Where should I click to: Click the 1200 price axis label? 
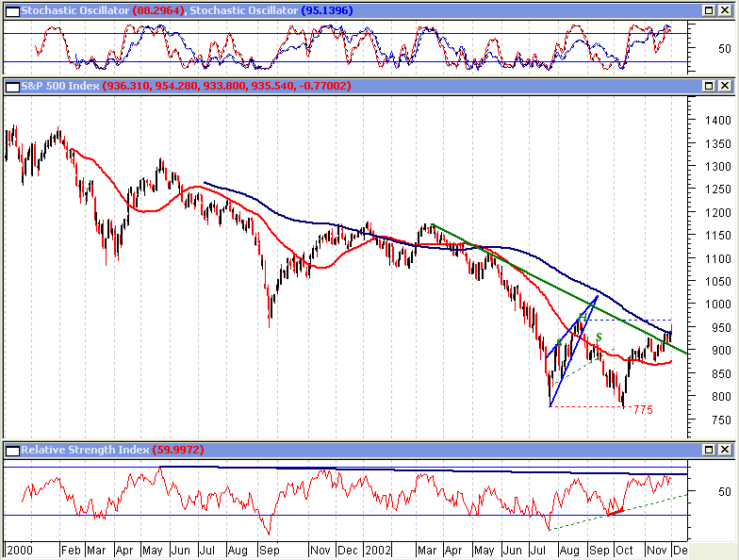coord(718,212)
